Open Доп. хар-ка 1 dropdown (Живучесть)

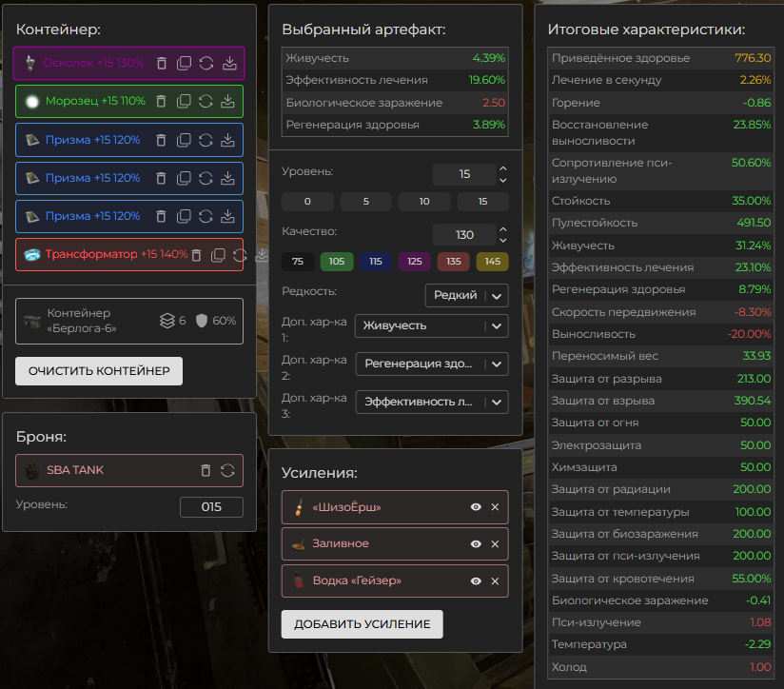point(432,326)
